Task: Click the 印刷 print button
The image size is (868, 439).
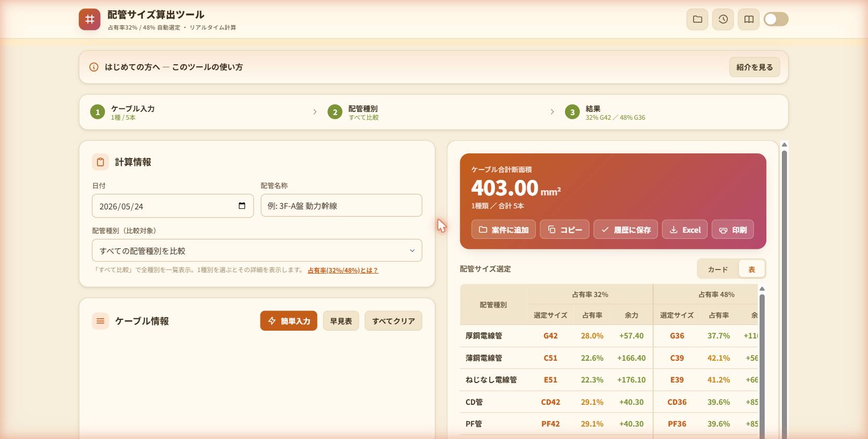Action: pos(733,230)
